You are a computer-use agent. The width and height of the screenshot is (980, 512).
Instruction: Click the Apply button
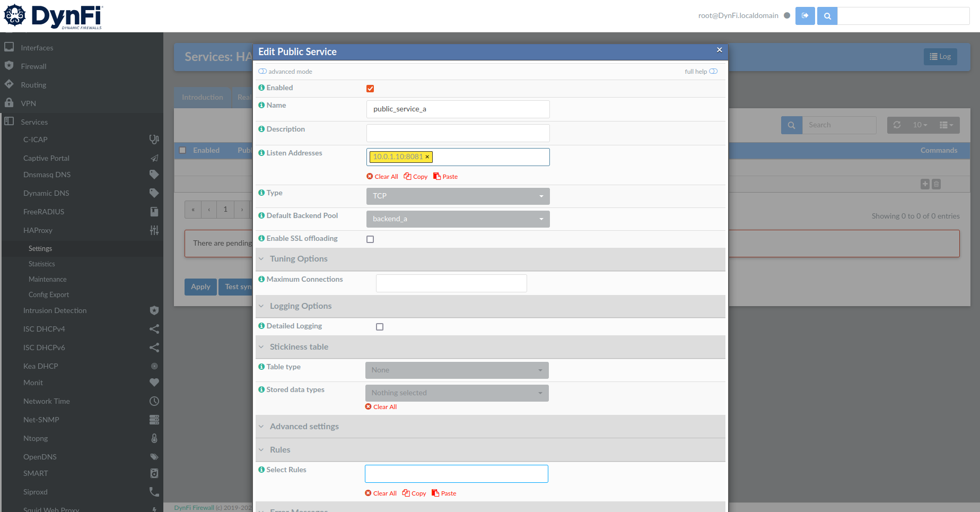pyautogui.click(x=200, y=287)
